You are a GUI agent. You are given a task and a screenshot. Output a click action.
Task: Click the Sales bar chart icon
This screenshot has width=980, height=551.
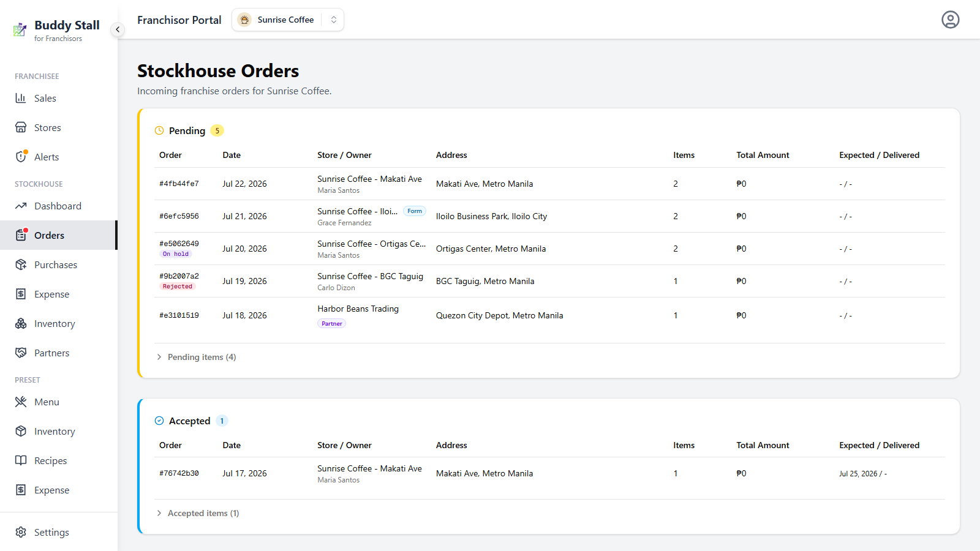[x=21, y=98]
